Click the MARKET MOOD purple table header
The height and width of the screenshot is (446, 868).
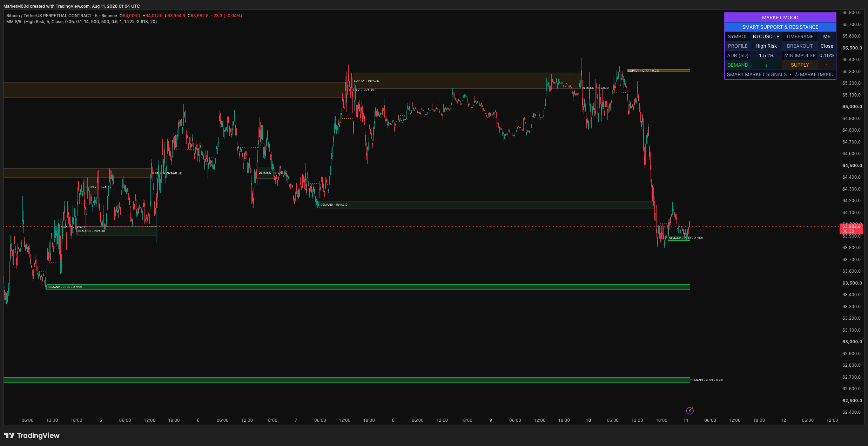tap(780, 18)
